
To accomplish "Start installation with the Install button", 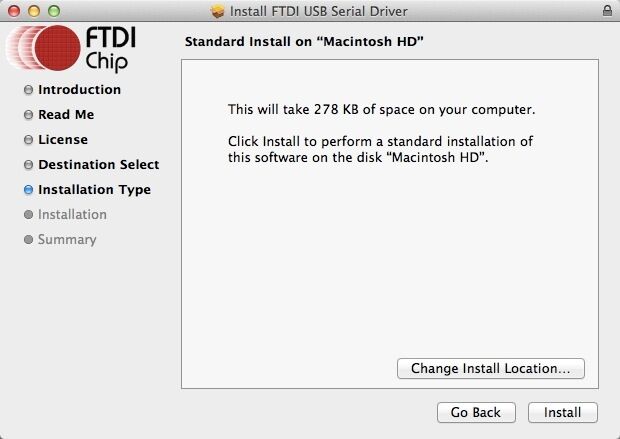I will click(x=562, y=412).
